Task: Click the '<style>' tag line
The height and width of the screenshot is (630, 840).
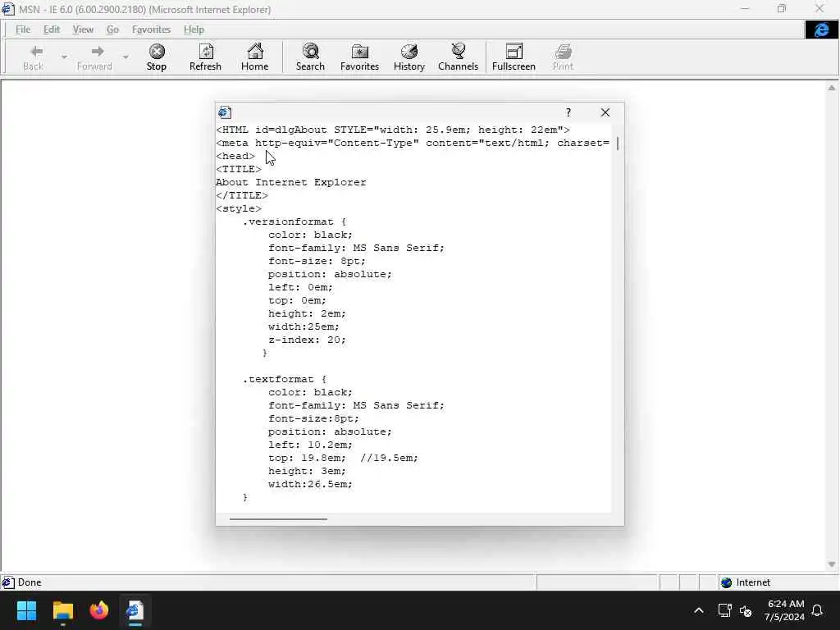Action: point(239,208)
